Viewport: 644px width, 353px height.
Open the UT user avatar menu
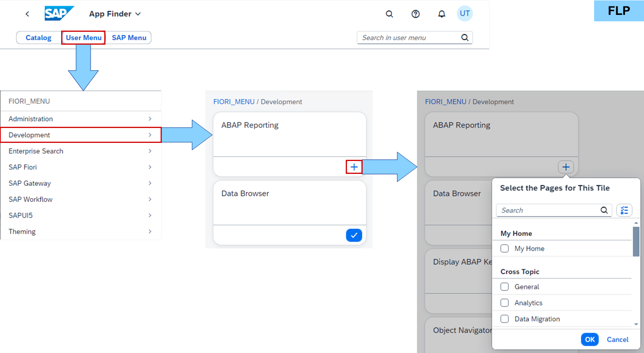(x=464, y=14)
